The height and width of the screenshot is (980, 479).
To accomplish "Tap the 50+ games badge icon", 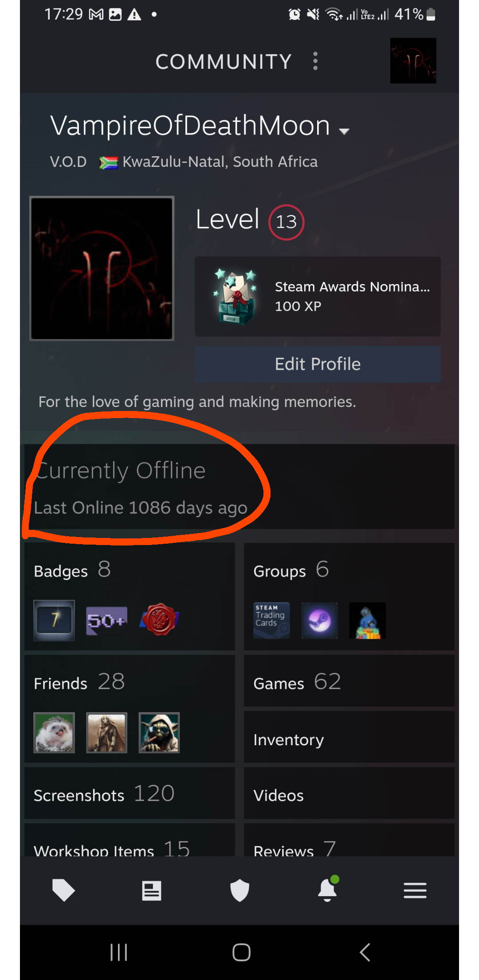I will [107, 620].
